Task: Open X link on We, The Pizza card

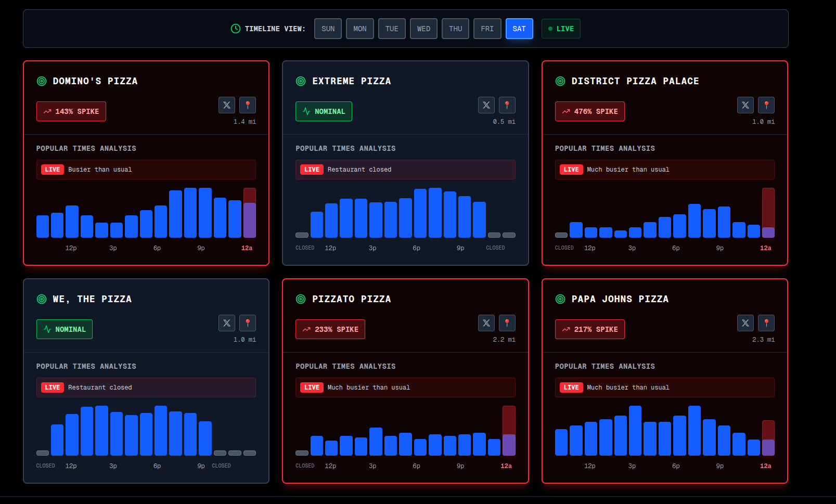Action: pyautogui.click(x=227, y=323)
